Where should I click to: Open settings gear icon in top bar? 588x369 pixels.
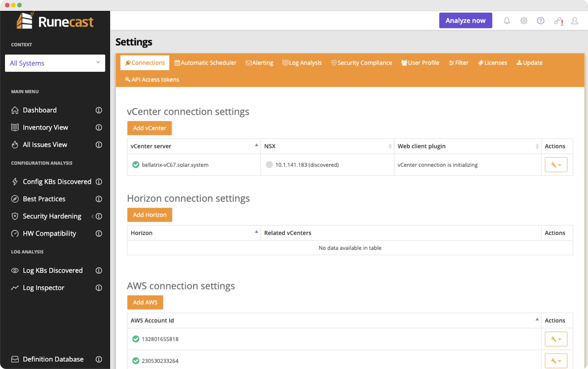coord(524,21)
